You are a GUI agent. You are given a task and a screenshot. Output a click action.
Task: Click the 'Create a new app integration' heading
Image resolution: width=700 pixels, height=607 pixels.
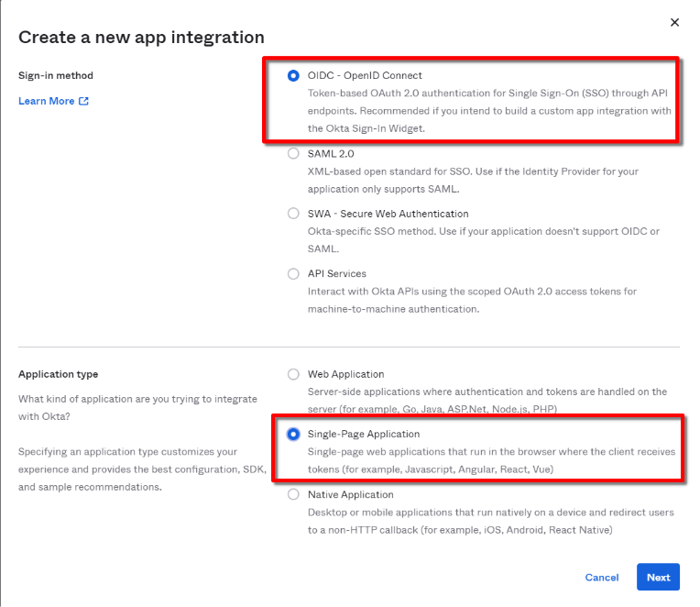click(x=141, y=38)
